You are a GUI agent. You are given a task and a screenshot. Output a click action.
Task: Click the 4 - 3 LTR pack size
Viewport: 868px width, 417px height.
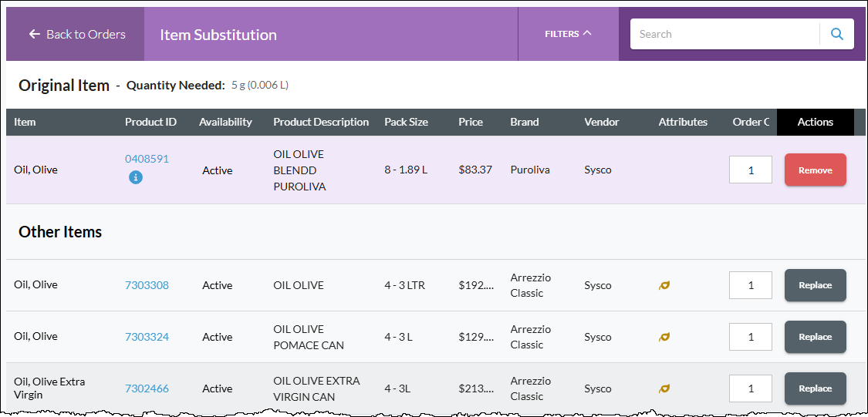pyautogui.click(x=404, y=285)
